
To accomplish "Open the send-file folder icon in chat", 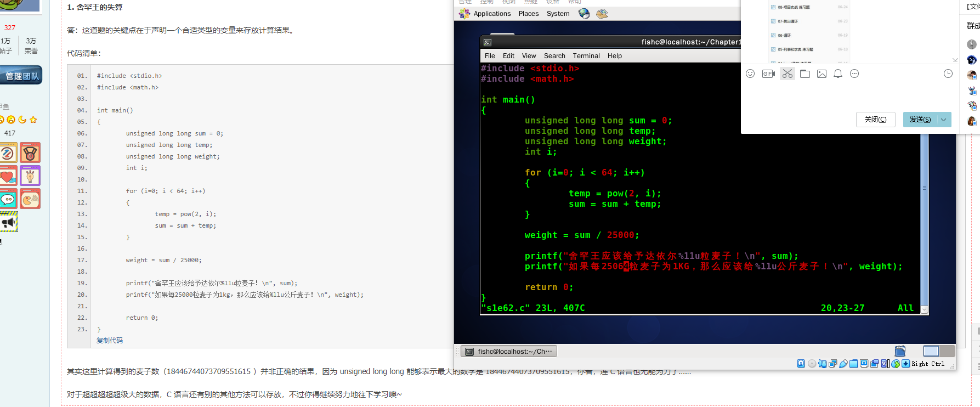I will pos(805,74).
